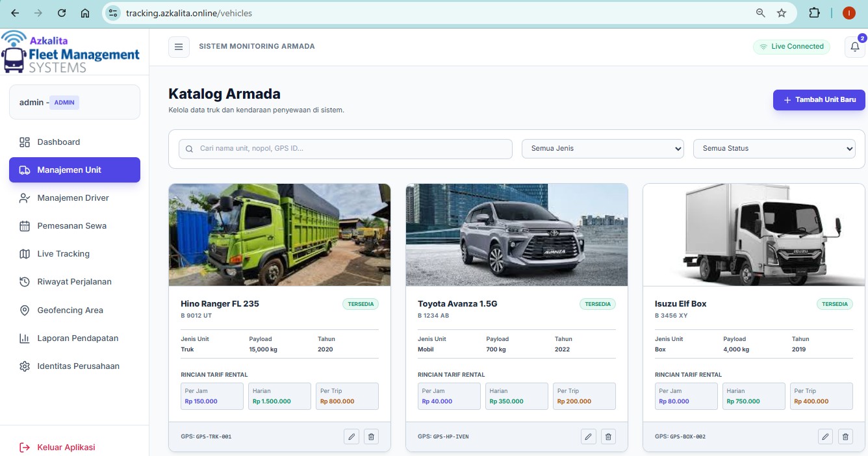This screenshot has height=456, width=868.
Task: Click the Isuzu Per Trip Rp 400.000 rate
Action: click(821, 396)
